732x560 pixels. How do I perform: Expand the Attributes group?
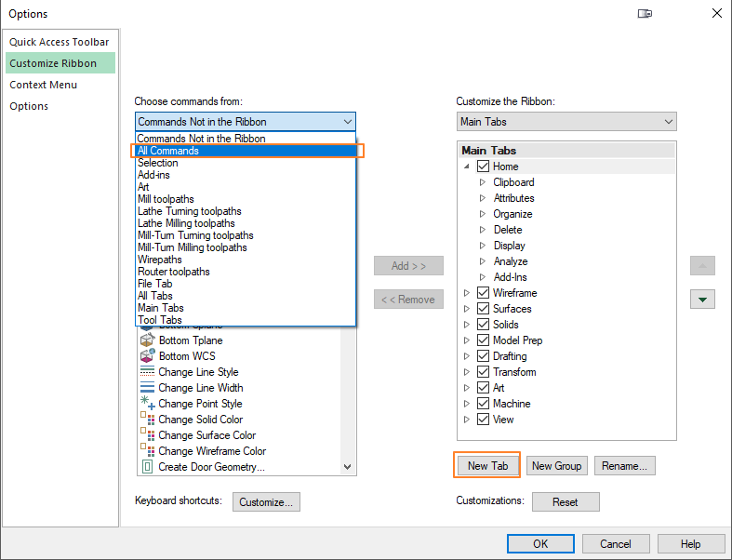tap(483, 198)
